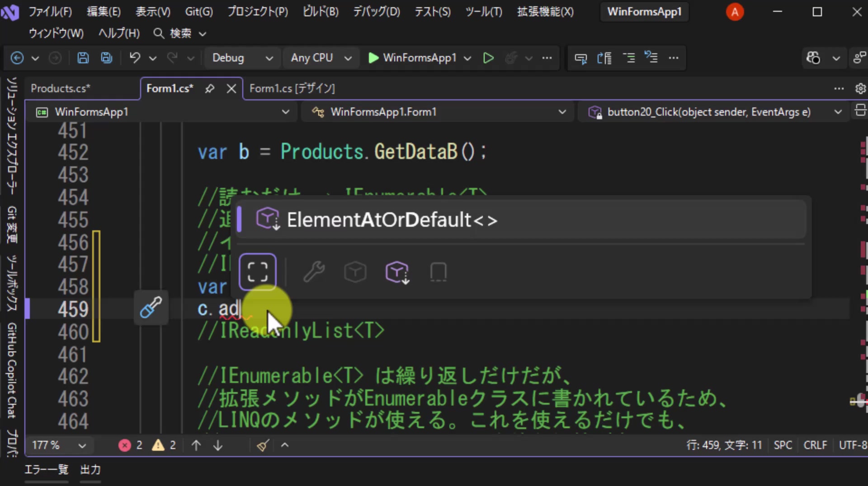Open the デバッグ(D) menu

(377, 12)
